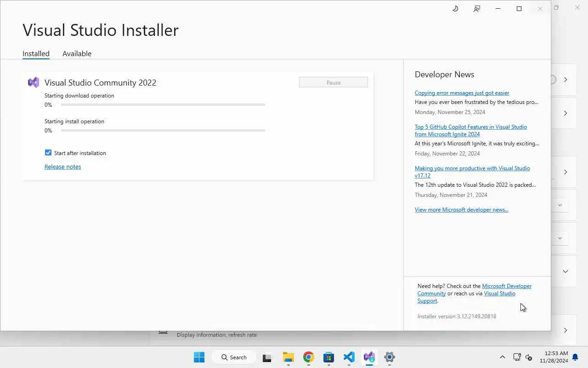
Task: Click Starting install operation status text
Action: click(74, 121)
